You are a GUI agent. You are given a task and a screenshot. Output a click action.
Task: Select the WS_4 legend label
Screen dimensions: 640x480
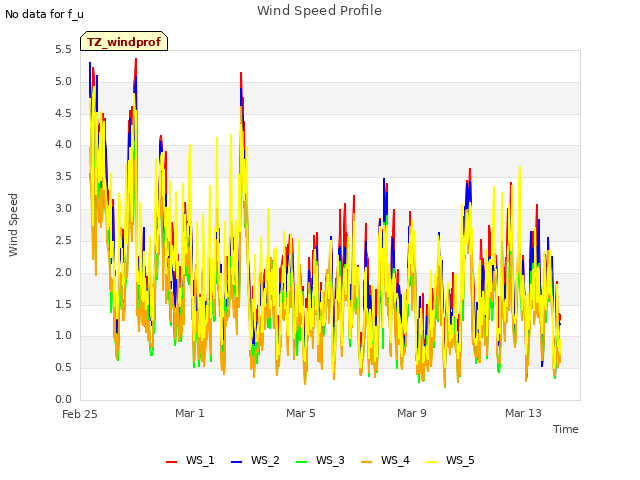point(395,460)
